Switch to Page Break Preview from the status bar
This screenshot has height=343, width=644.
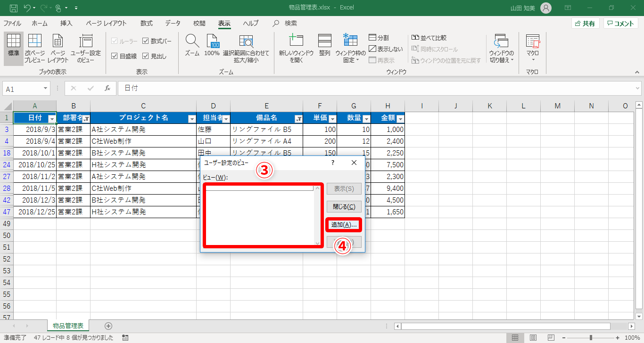(550, 337)
